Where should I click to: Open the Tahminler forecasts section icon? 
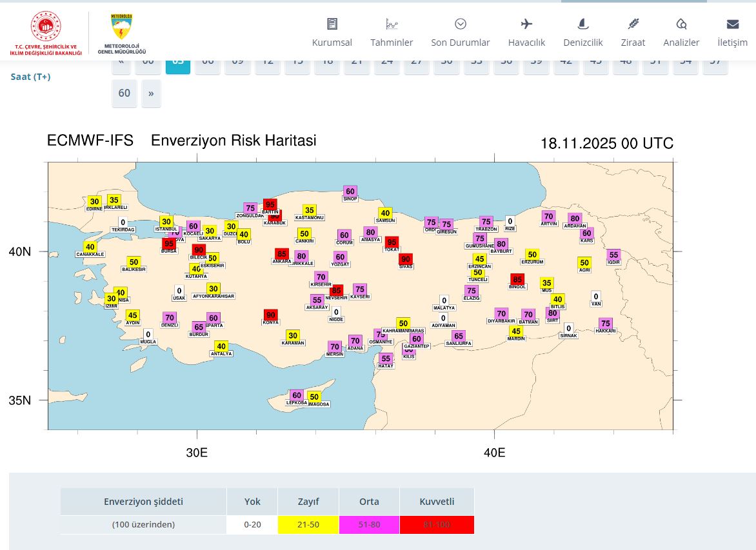click(392, 23)
